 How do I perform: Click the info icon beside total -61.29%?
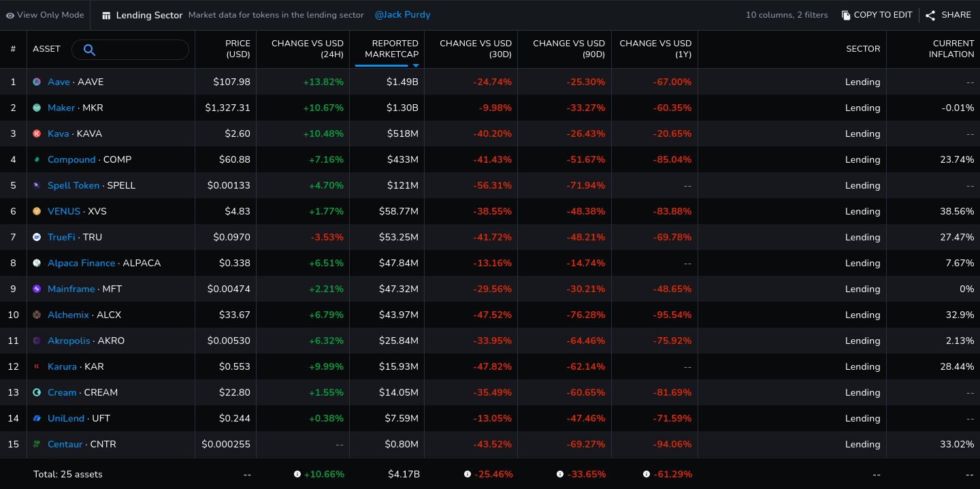[x=647, y=474]
